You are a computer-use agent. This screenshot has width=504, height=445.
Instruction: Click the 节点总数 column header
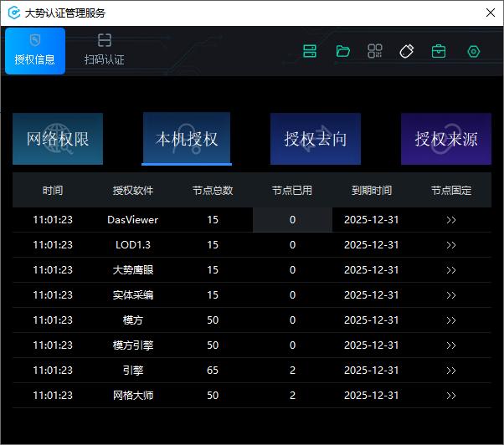point(213,191)
